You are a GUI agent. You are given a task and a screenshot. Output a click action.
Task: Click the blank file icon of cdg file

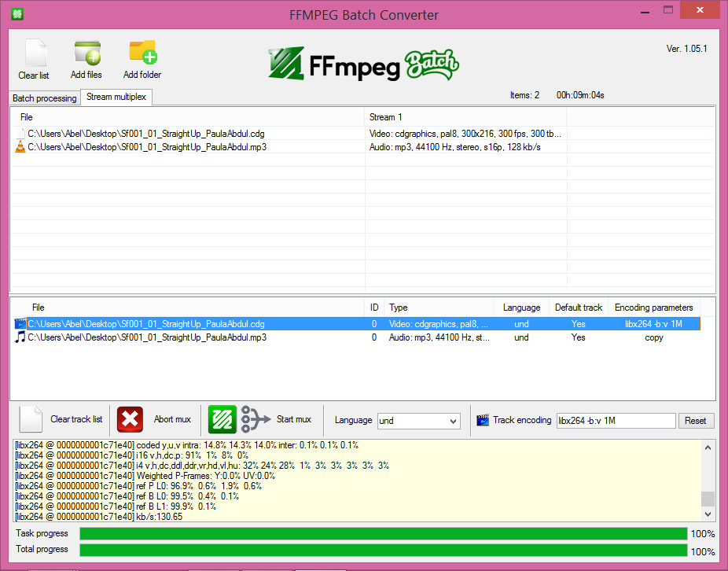pos(20,134)
